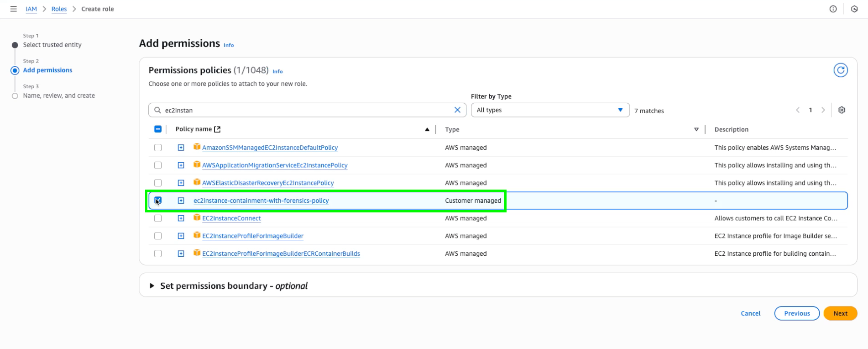Viewport: 868px width, 349px height.
Task: Click Info link beside Permissions policies
Action: (277, 71)
